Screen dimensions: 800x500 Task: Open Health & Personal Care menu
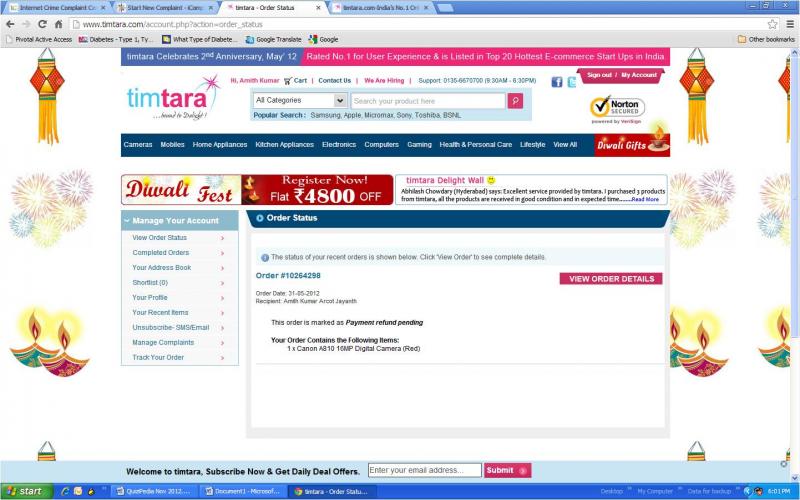point(476,145)
